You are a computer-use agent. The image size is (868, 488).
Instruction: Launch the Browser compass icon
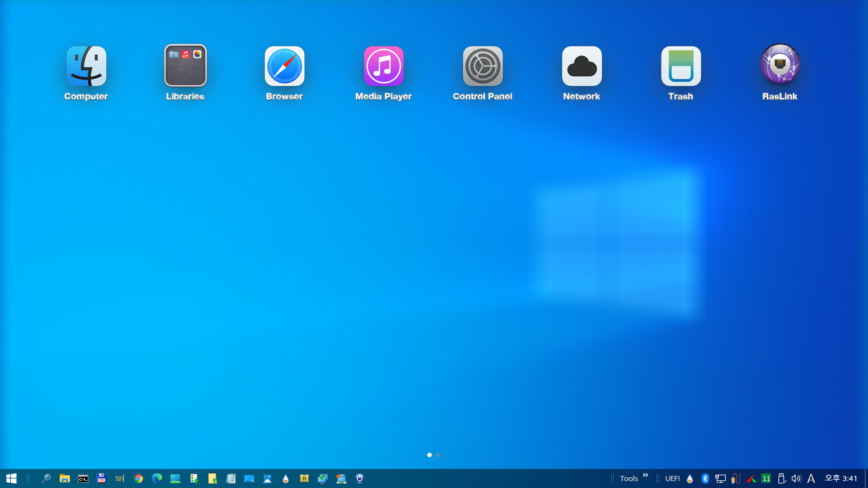point(285,66)
